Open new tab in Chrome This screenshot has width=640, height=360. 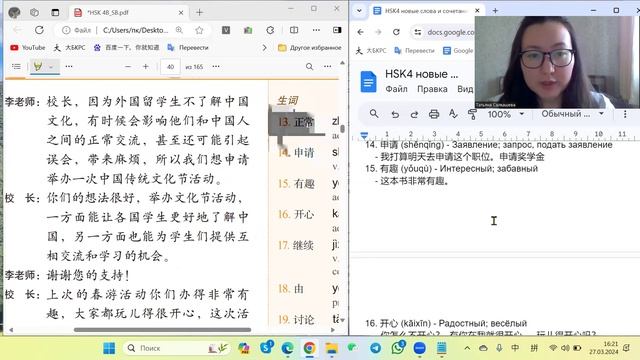[495, 11]
